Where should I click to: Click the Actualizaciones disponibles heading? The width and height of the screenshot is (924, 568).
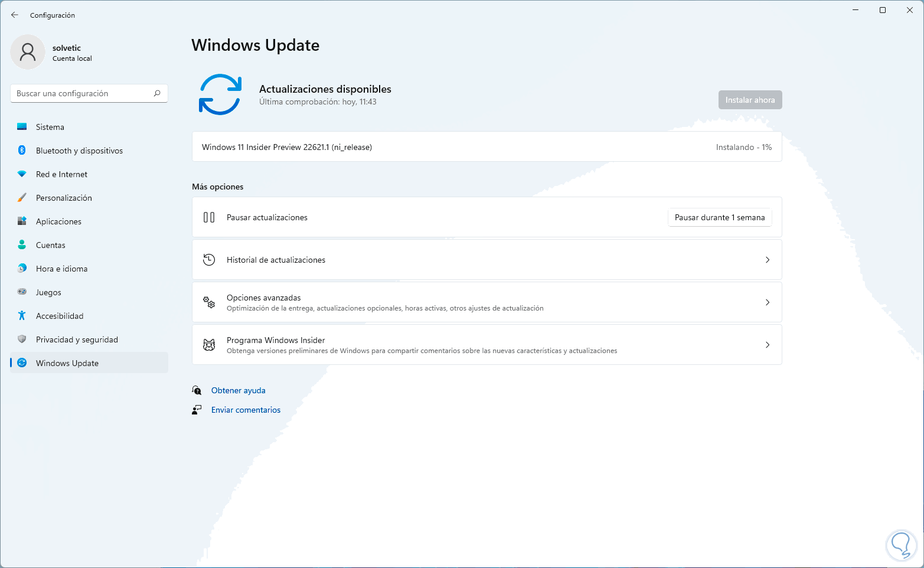click(325, 89)
